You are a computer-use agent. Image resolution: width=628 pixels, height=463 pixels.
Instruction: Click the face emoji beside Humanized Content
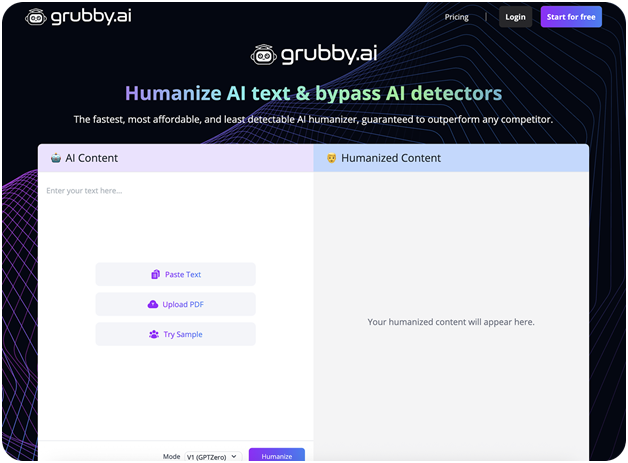tap(331, 158)
